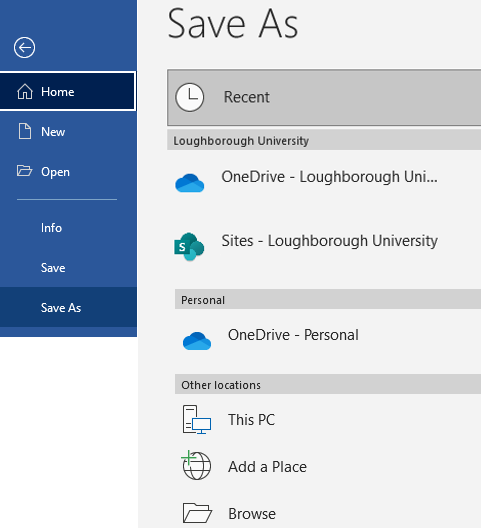Click the New blank document icon

[x=25, y=131]
